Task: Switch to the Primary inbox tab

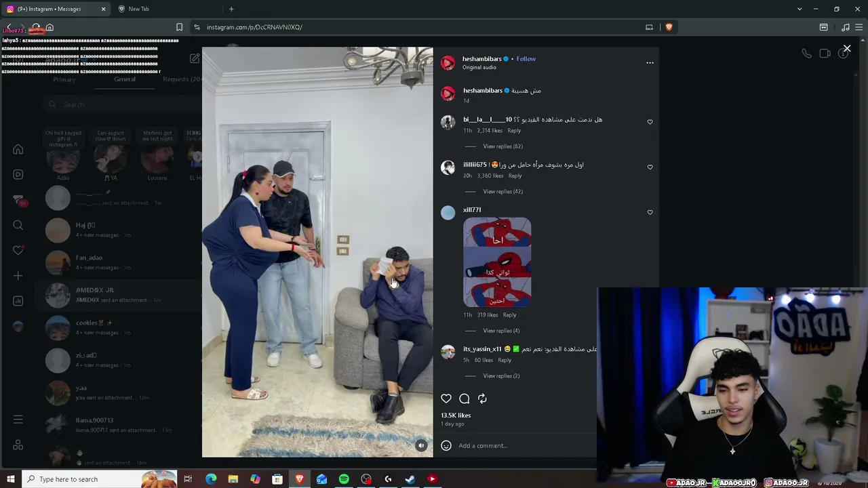Action: [x=64, y=79]
